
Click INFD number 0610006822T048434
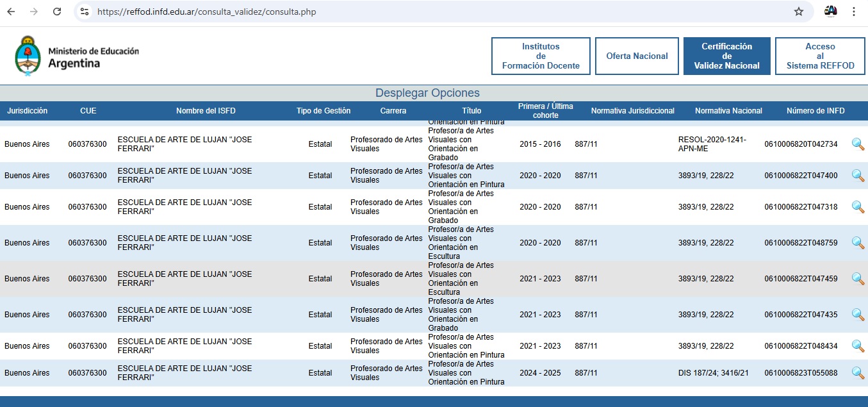click(801, 346)
